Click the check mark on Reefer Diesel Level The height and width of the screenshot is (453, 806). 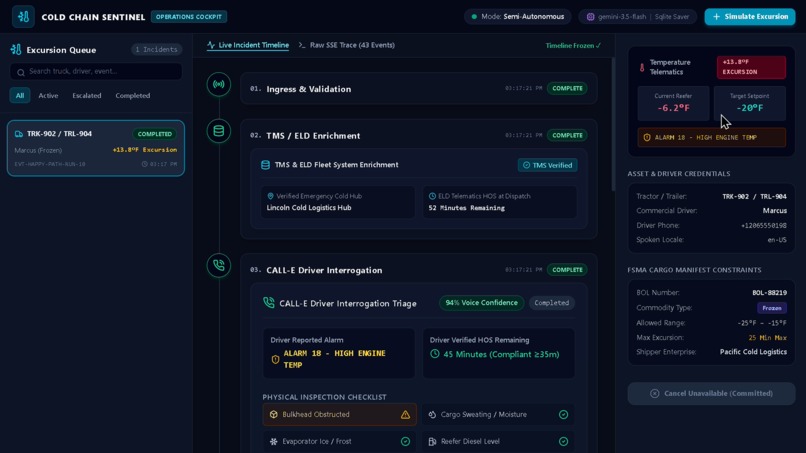pos(563,441)
